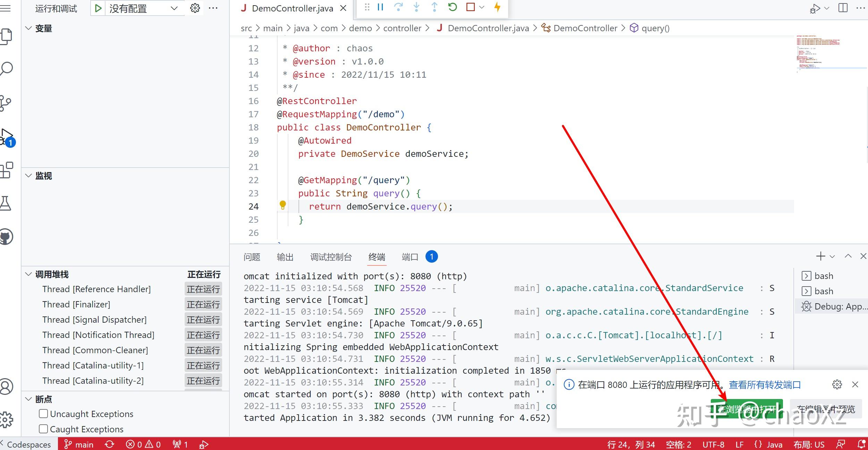Restart the debug session
This screenshot has height=450, width=868.
[452, 7]
